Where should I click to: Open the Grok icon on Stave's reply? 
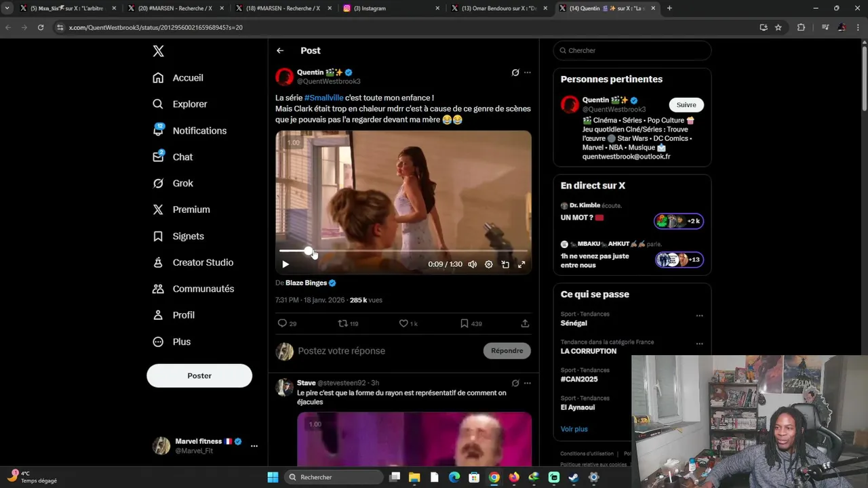click(x=515, y=383)
